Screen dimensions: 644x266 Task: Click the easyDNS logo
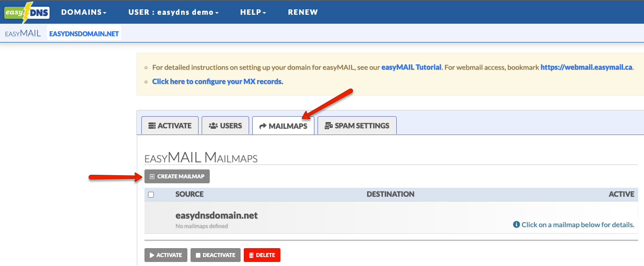pyautogui.click(x=27, y=13)
